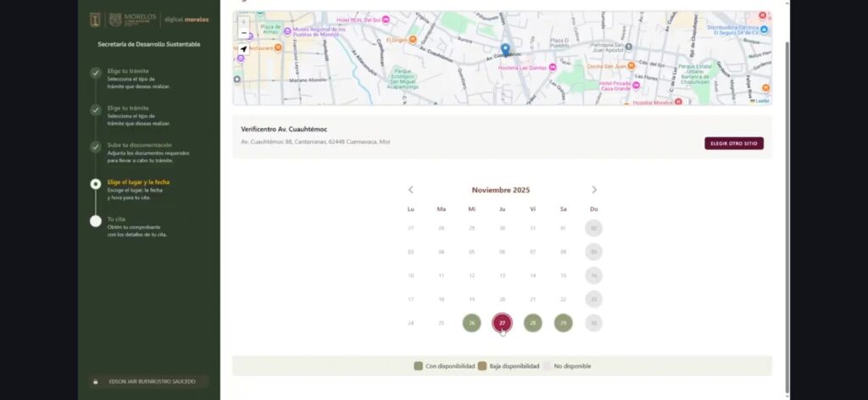Click the Tu cita step circle

tap(96, 221)
